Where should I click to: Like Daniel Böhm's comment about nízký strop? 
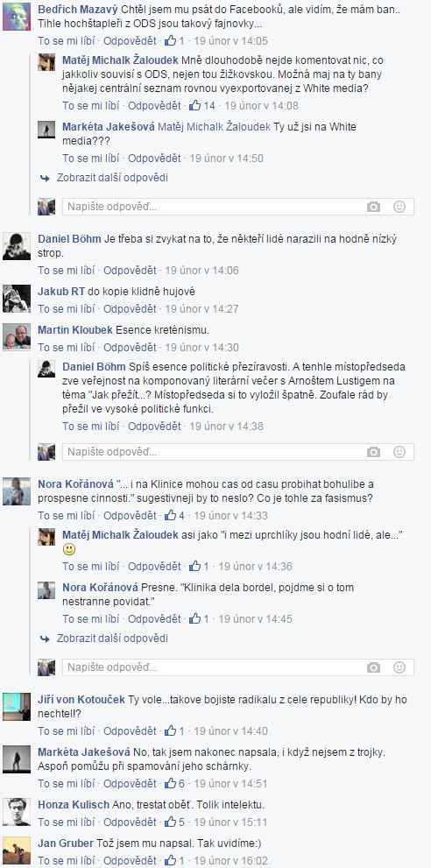click(66, 271)
